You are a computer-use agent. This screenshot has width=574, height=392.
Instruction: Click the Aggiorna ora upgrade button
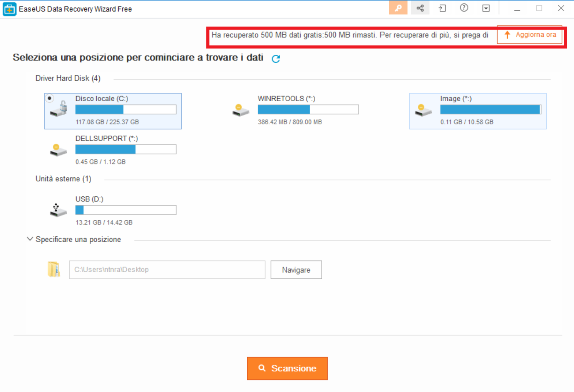click(x=530, y=35)
